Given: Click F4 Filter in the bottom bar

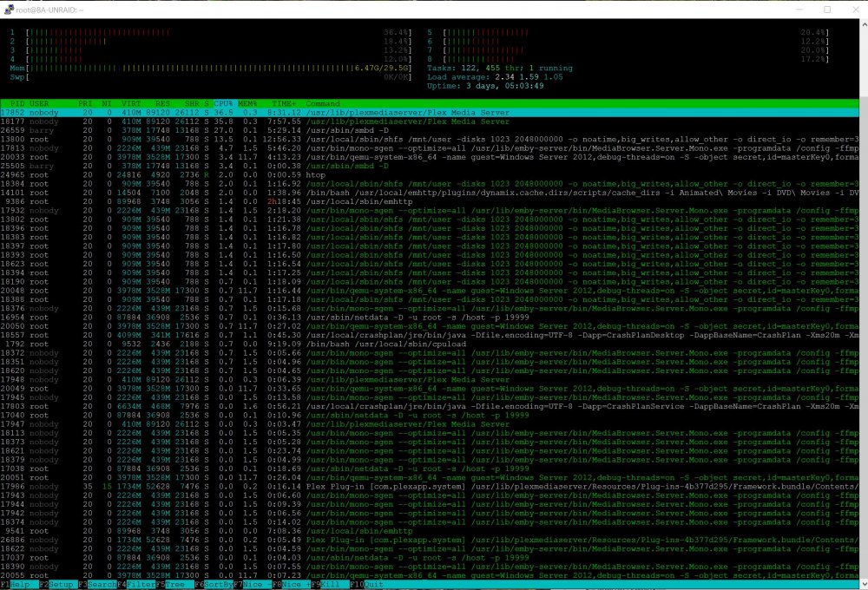Looking at the screenshot, I should click(x=136, y=585).
